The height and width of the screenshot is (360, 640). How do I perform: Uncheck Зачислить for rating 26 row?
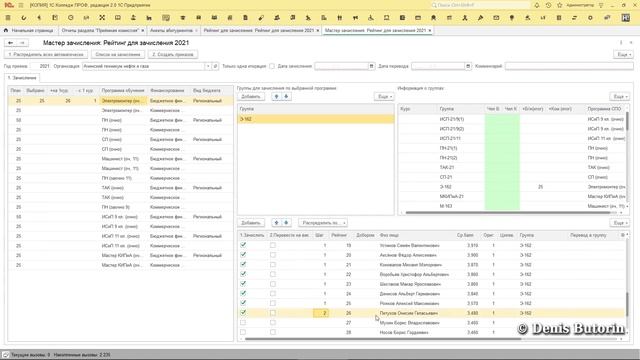click(243, 313)
